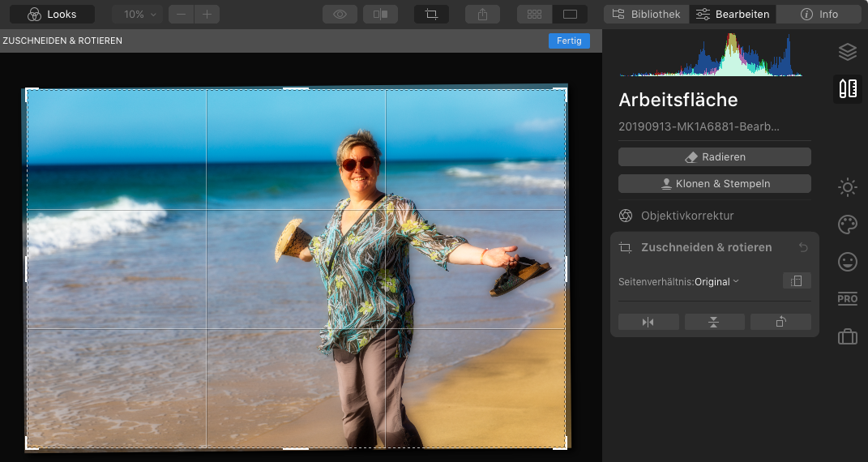Open the Portrait face tools icon
868x462 pixels.
[847, 262]
